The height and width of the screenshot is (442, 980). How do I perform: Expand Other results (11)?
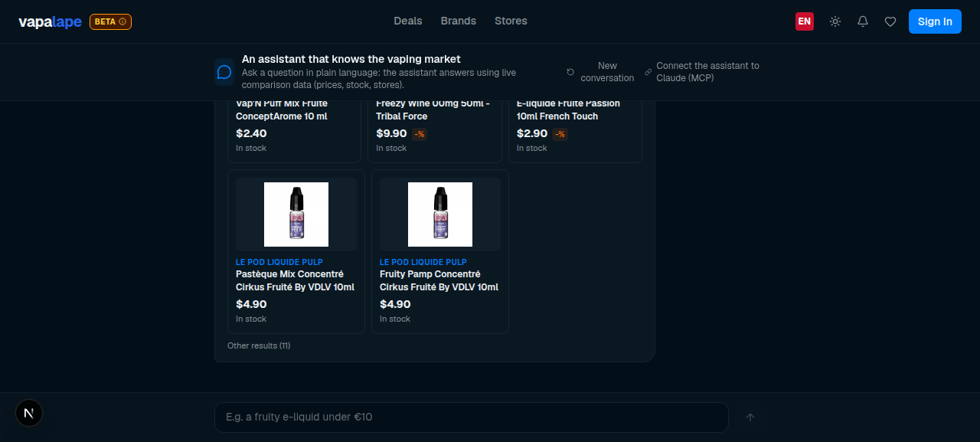tap(259, 345)
